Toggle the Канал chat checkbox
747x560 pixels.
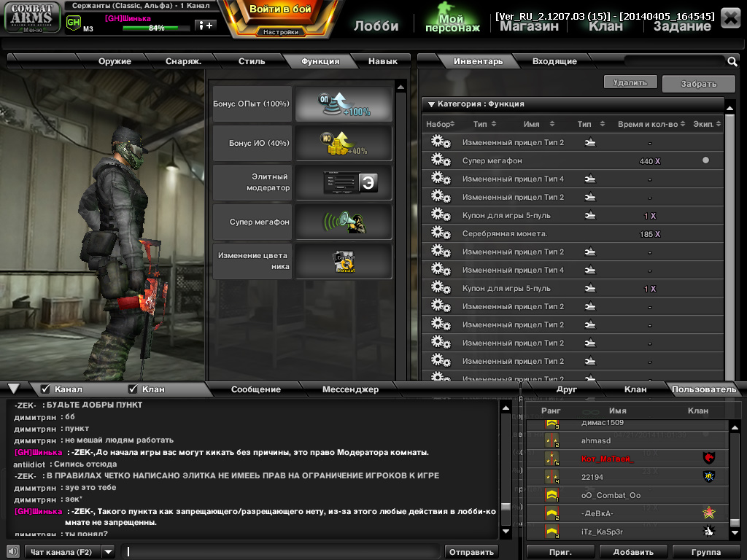[x=46, y=389]
